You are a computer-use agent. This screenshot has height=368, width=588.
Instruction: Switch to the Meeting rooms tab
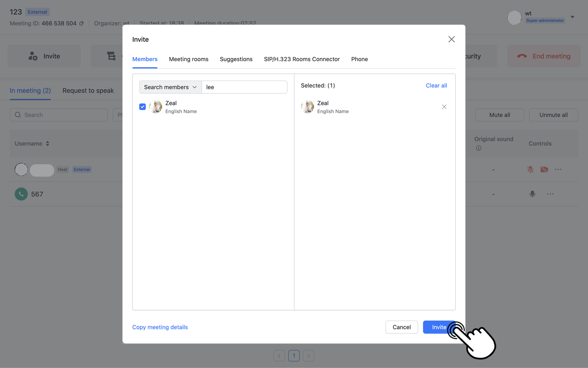188,59
